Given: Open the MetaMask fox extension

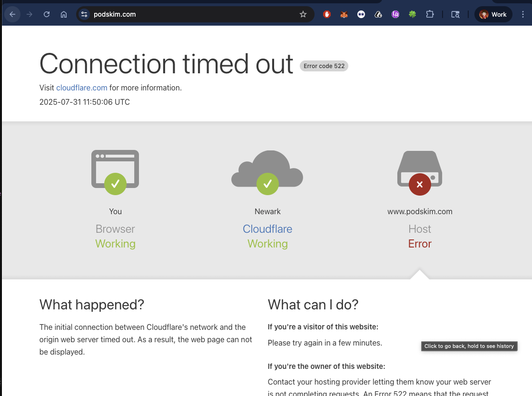Looking at the screenshot, I should pos(344,14).
